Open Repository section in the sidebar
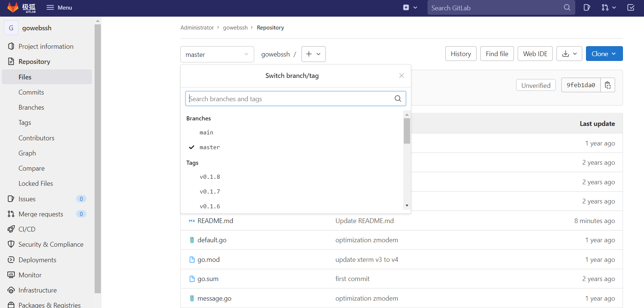This screenshot has width=644, height=308. click(34, 61)
